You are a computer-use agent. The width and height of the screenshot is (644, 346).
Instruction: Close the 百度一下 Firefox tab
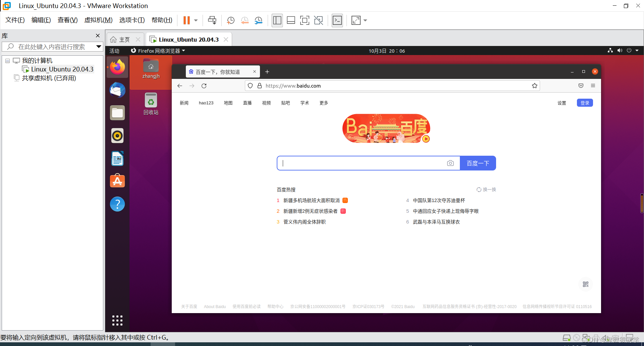pyautogui.click(x=255, y=71)
